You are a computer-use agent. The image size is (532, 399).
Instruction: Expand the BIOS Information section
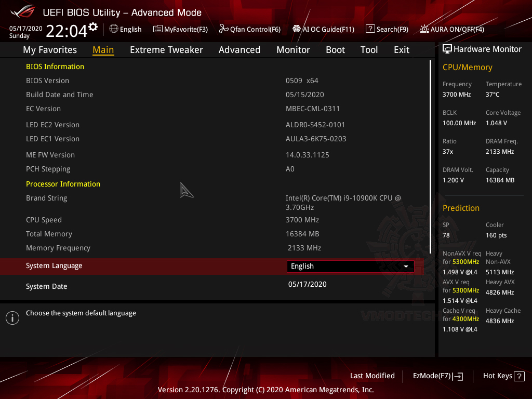[55, 66]
